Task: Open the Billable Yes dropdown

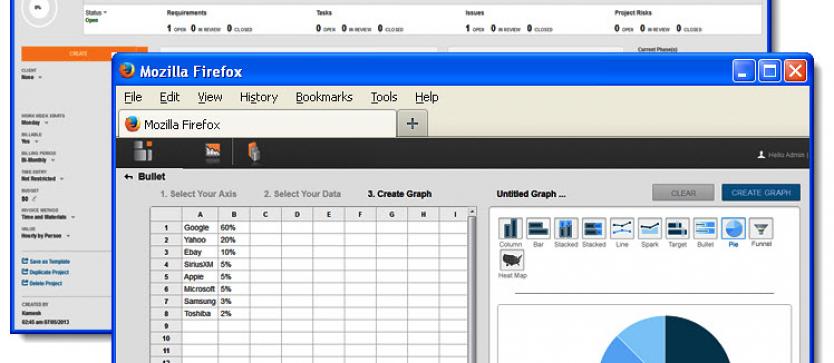Action: [30, 142]
